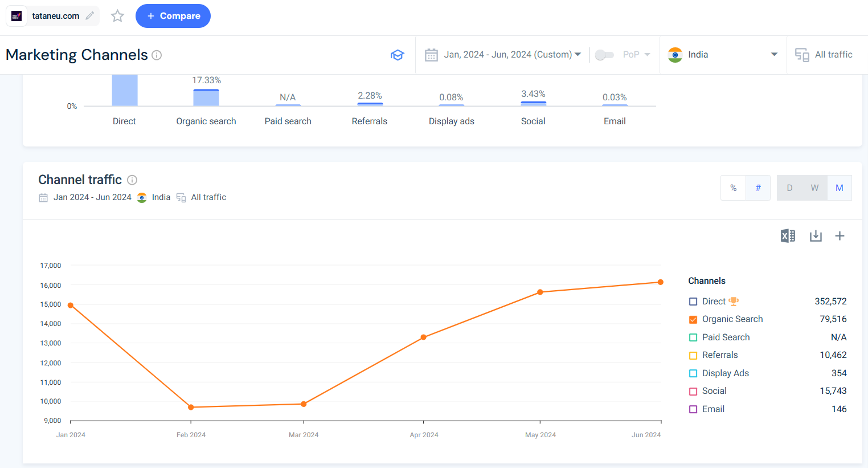Click the Mar 2024 data point
This screenshot has height=468, width=868.
point(304,404)
